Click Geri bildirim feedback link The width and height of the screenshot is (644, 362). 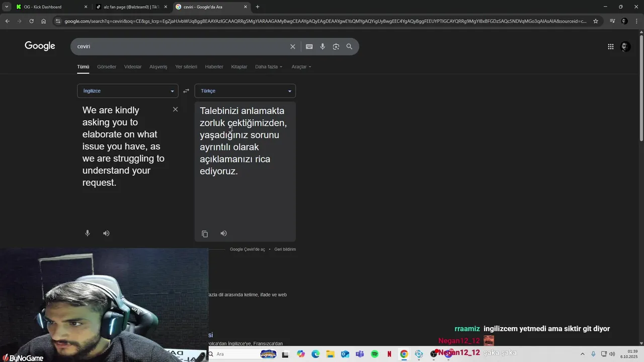(x=285, y=249)
